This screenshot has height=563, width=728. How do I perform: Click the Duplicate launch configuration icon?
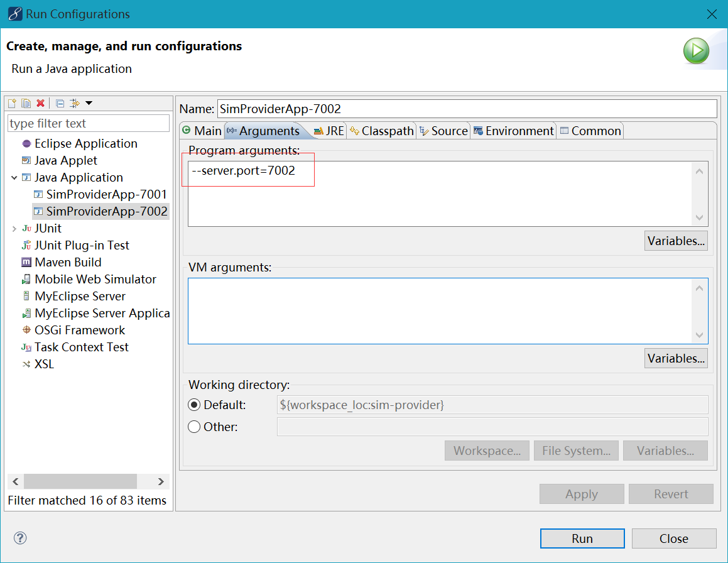click(26, 103)
